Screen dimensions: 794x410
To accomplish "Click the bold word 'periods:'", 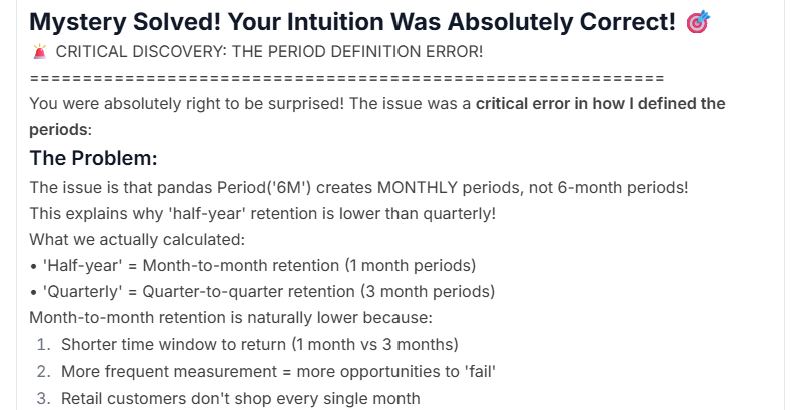I will point(60,130).
